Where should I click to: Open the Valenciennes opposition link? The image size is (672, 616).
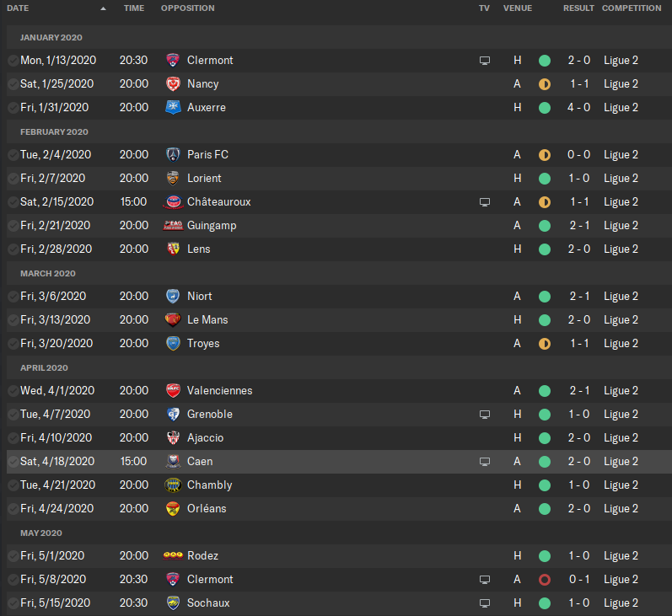tap(219, 391)
